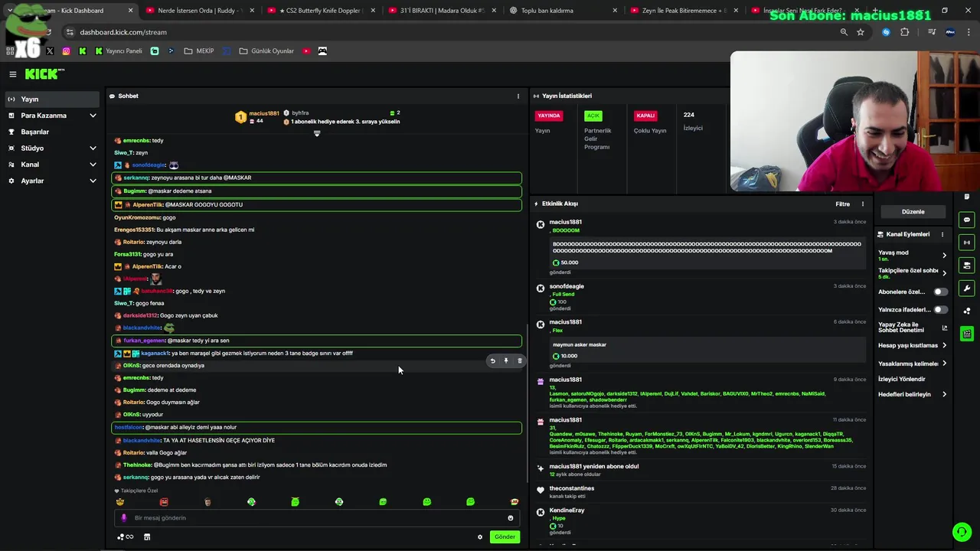Toggle Abonelere özel chat switch
Viewport: 980px width, 551px height.
click(940, 292)
